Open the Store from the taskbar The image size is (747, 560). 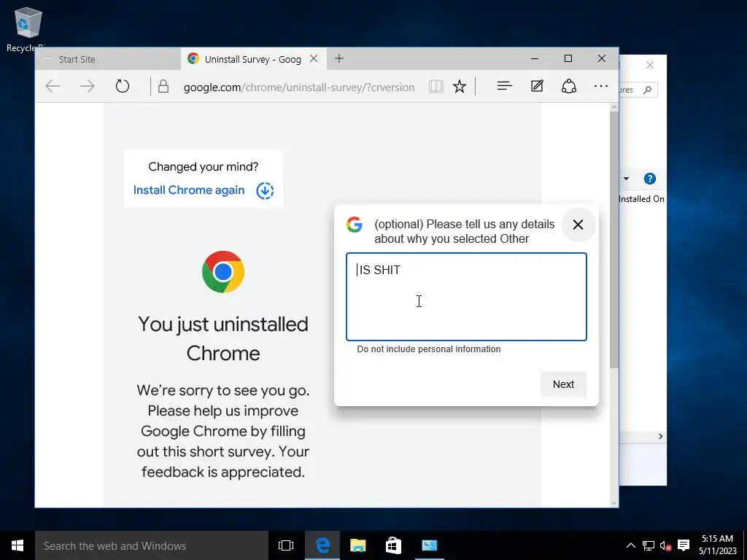coord(393,545)
